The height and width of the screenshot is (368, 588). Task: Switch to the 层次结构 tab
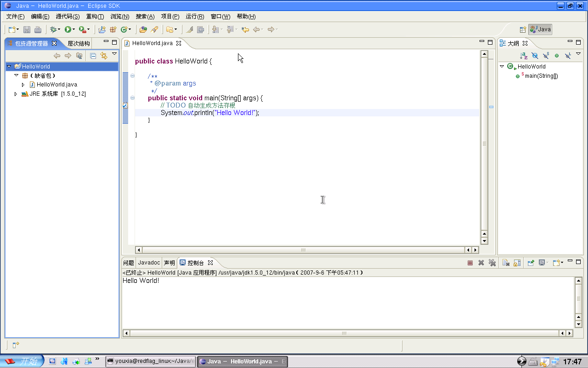point(79,44)
